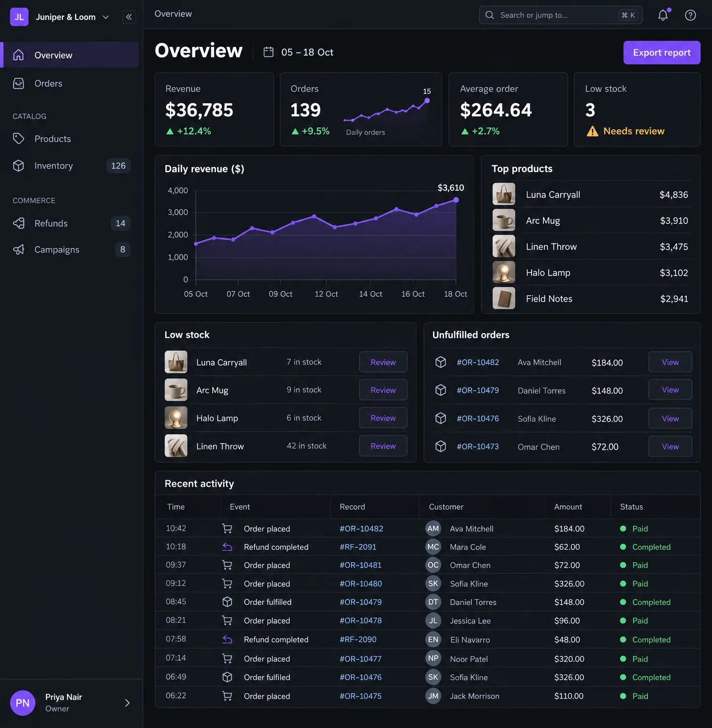Collapse the sidebar with double-chevron icon
Screen dimensions: 712x728
tap(129, 17)
